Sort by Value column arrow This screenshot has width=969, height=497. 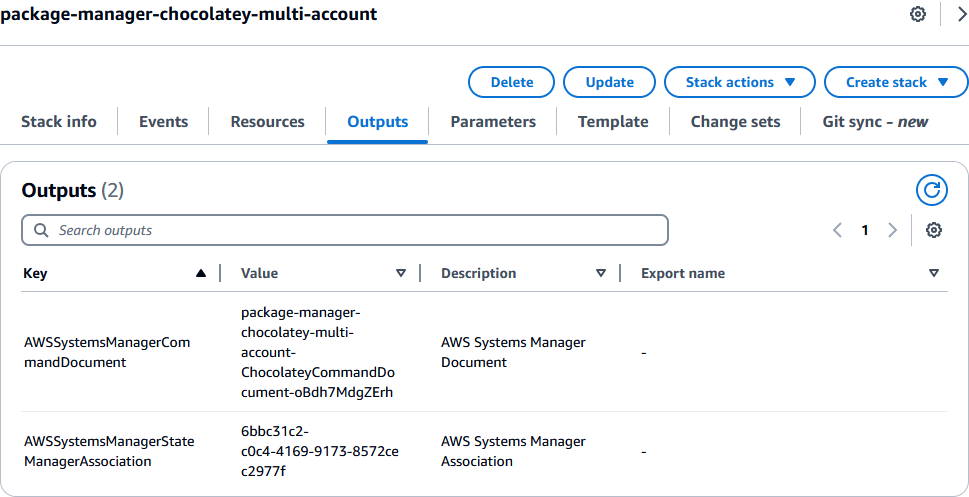401,273
